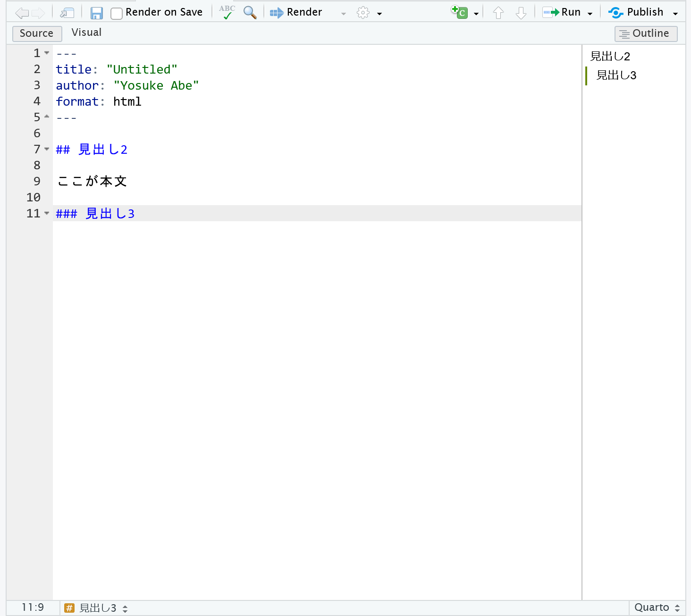Click line number 10 in the gutter
The image size is (691, 616).
pos(34,198)
